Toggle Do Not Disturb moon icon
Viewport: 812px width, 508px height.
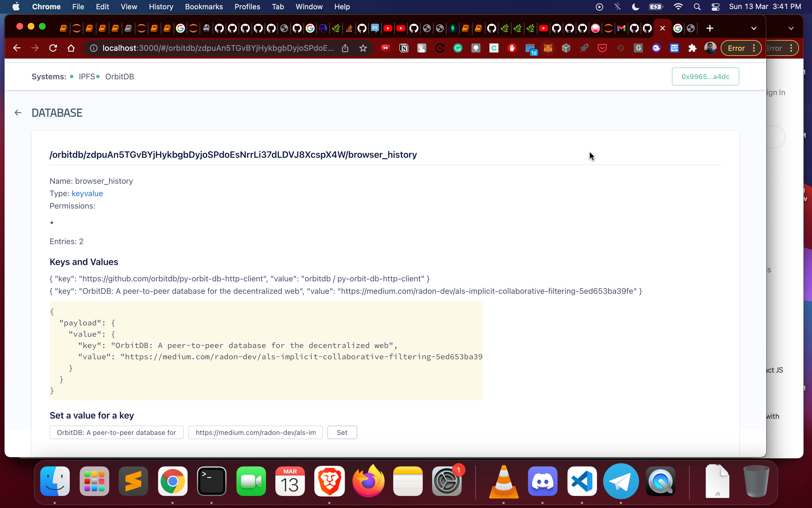click(x=636, y=7)
